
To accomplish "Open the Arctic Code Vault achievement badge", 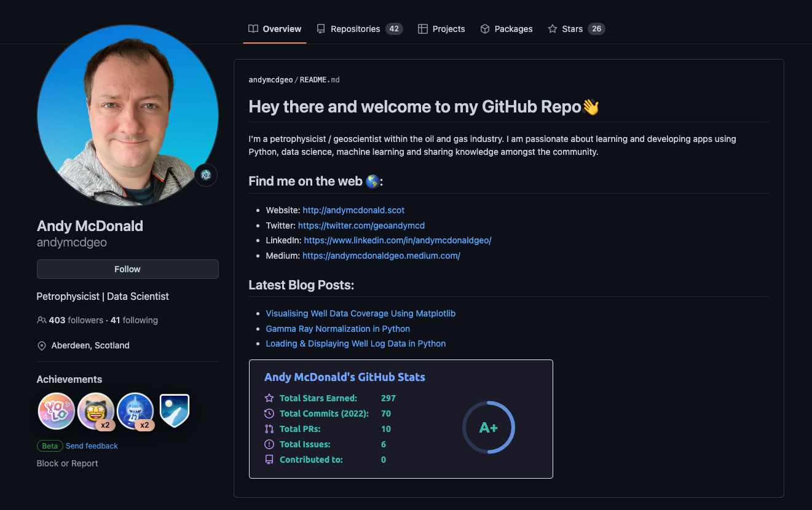I will tap(175, 411).
